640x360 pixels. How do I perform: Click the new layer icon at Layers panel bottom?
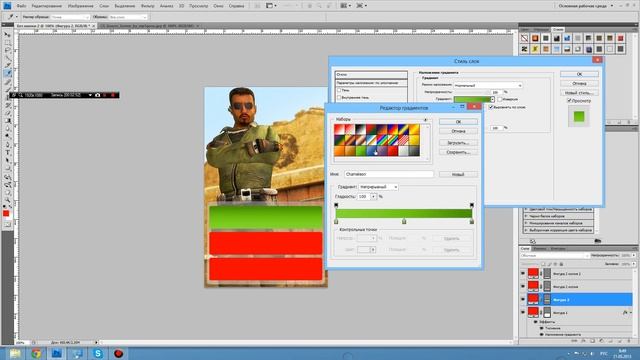(x=619, y=340)
